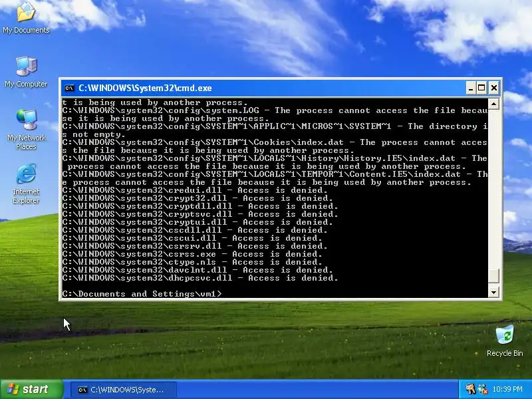The image size is (532, 399).
Task: Click the crypt32.dll access denied line
Action: [x=198, y=198]
